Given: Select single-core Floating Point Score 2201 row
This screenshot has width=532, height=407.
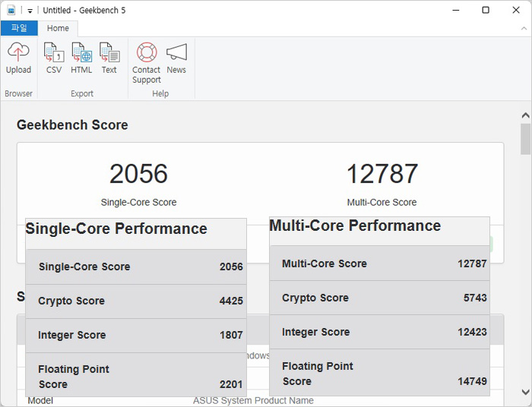Looking at the screenshot, I should [x=136, y=374].
